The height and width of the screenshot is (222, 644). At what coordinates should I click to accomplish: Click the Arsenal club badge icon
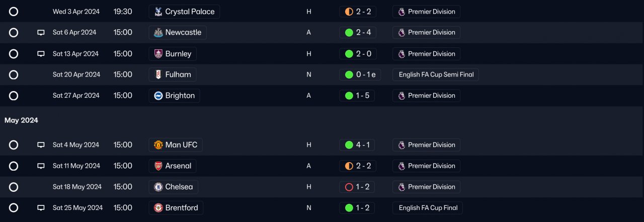158,166
